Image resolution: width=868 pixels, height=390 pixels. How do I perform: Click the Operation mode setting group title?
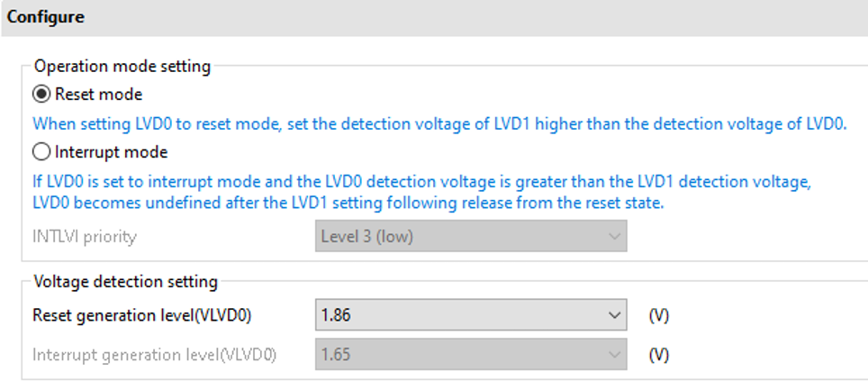(122, 67)
